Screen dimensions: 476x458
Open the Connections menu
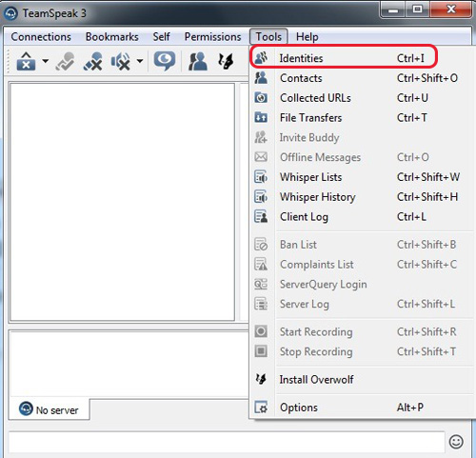[41, 37]
